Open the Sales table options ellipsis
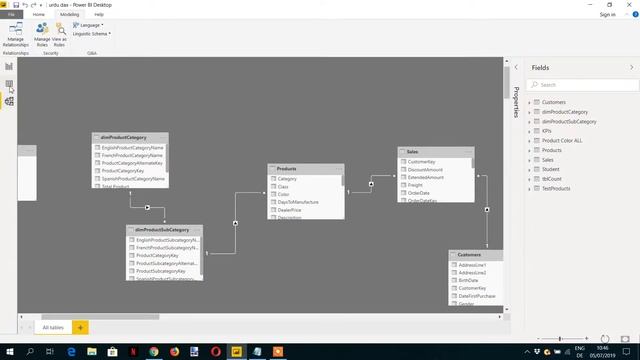The height and width of the screenshot is (360, 640). [x=469, y=151]
